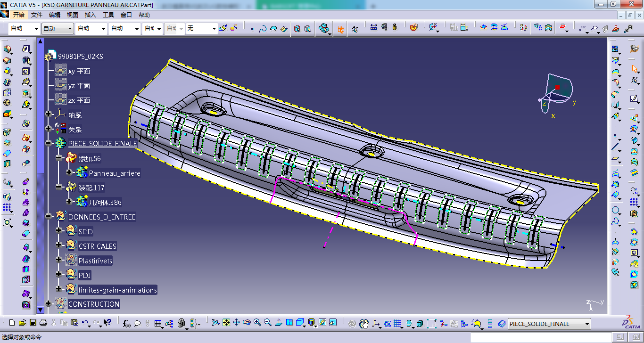Collapse the DONNEES_D_ENTREE node

(48, 216)
